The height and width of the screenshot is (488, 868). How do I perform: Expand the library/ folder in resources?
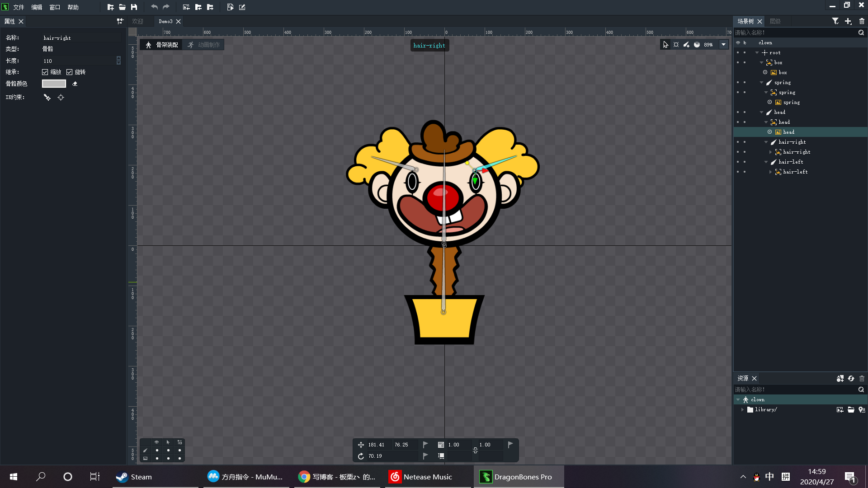pyautogui.click(x=742, y=409)
